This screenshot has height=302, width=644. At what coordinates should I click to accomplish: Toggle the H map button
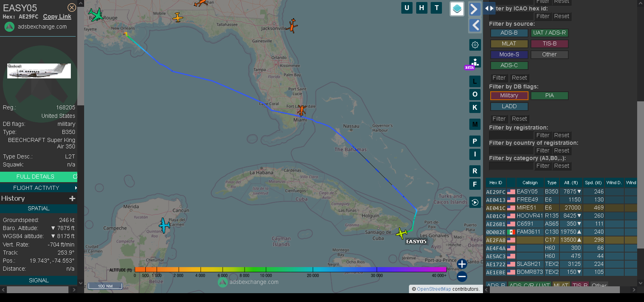click(x=421, y=8)
